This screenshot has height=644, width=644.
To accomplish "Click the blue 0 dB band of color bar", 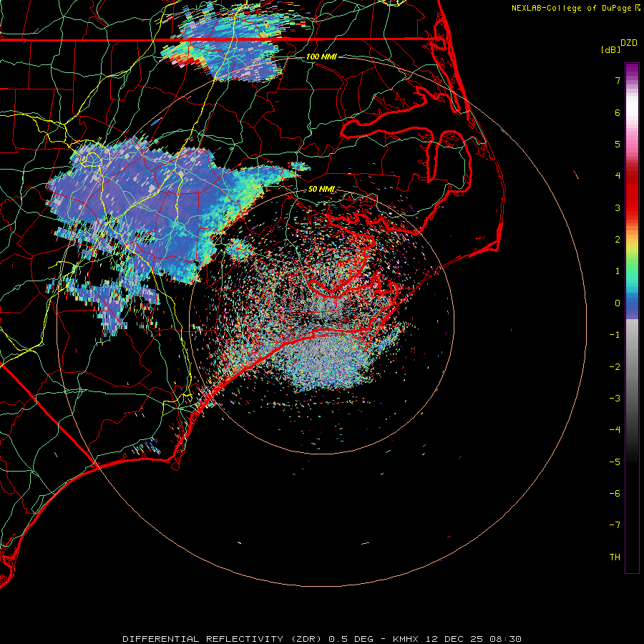I will (x=632, y=304).
